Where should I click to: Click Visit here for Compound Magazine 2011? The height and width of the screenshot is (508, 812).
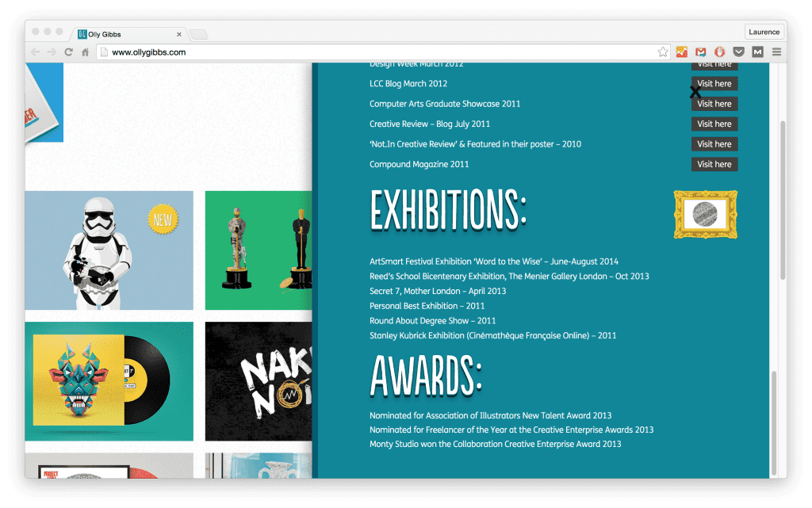tap(714, 164)
